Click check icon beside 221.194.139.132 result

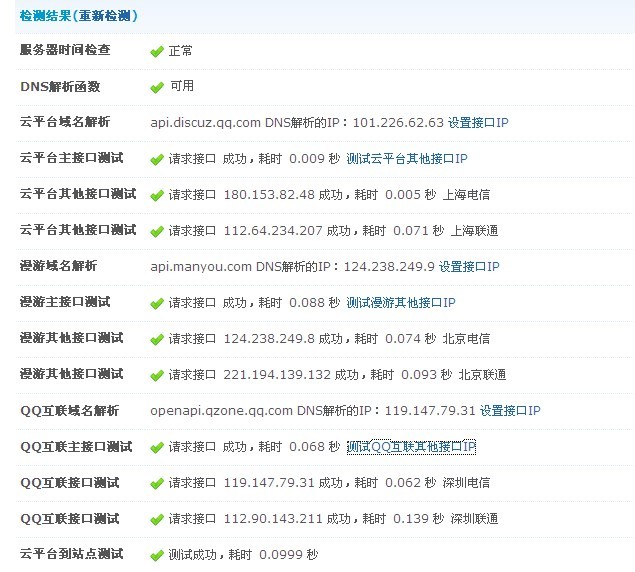(157, 376)
